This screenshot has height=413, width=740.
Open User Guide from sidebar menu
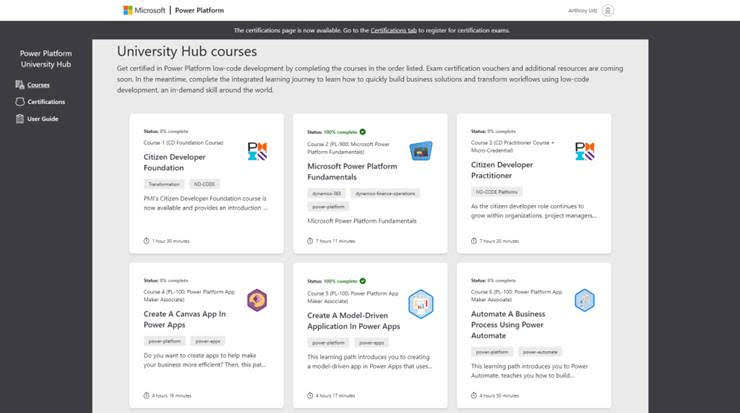coord(43,119)
